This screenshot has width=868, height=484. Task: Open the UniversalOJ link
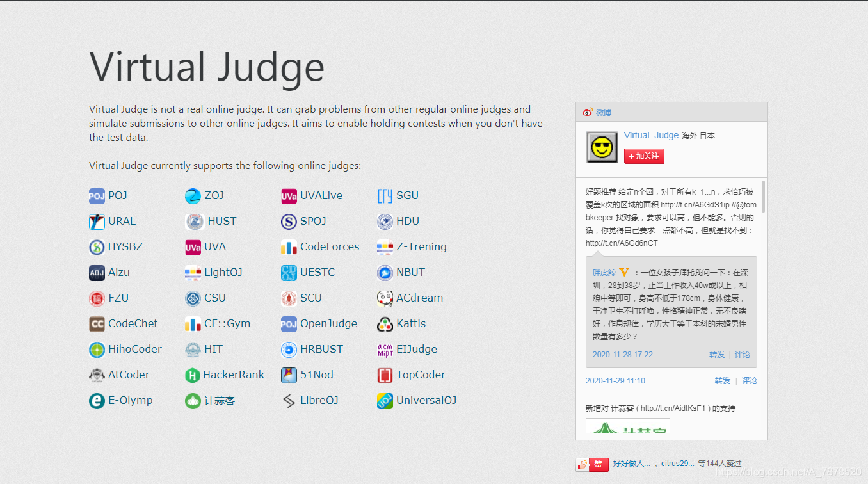[x=426, y=400]
